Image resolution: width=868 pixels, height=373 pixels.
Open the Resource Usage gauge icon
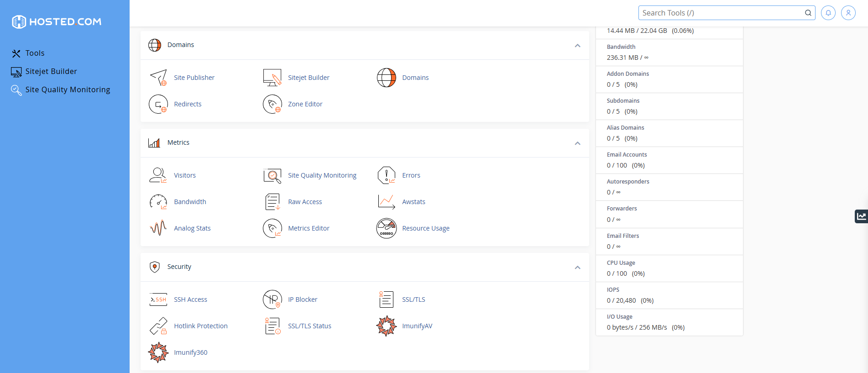click(386, 228)
